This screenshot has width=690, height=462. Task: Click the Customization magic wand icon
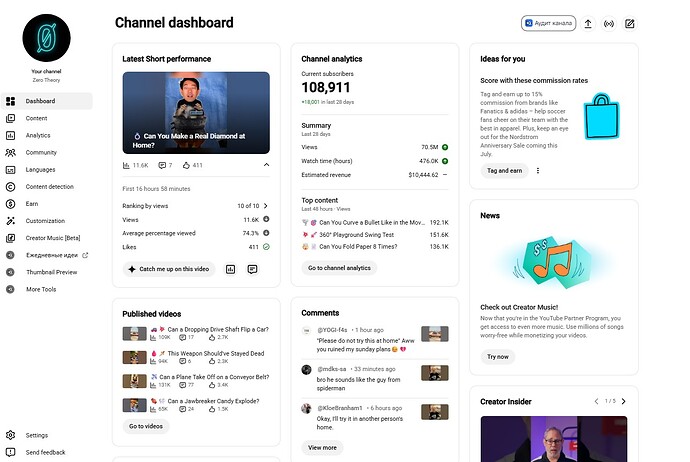pyautogui.click(x=11, y=221)
